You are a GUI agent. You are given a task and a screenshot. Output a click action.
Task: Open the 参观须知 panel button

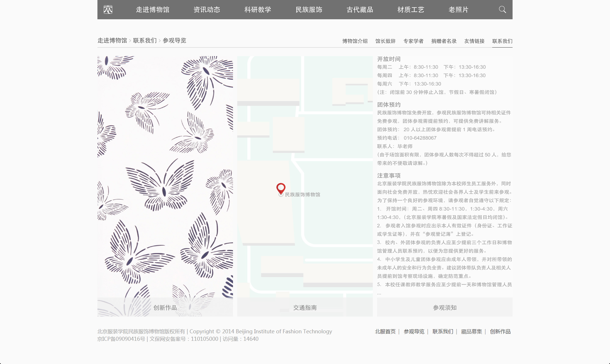[445, 307]
